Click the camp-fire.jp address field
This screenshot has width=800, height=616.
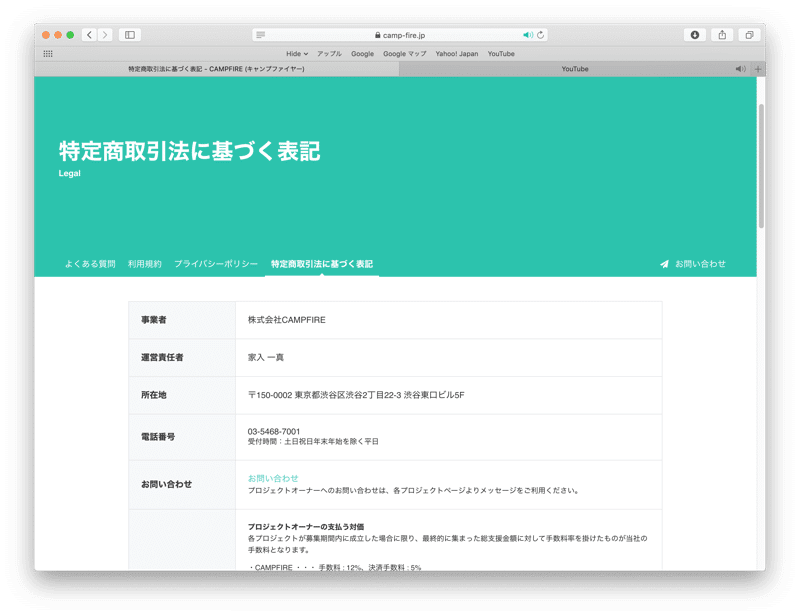400,35
